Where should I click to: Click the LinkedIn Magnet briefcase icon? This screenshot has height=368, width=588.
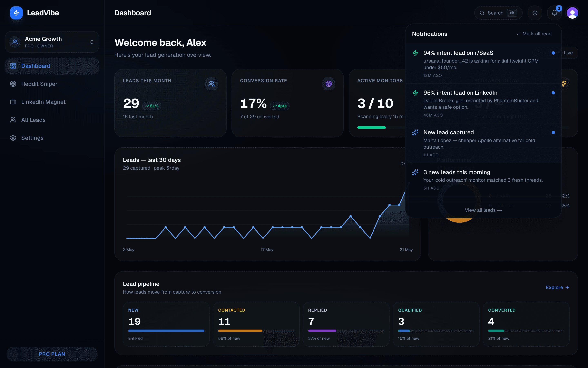(x=13, y=102)
